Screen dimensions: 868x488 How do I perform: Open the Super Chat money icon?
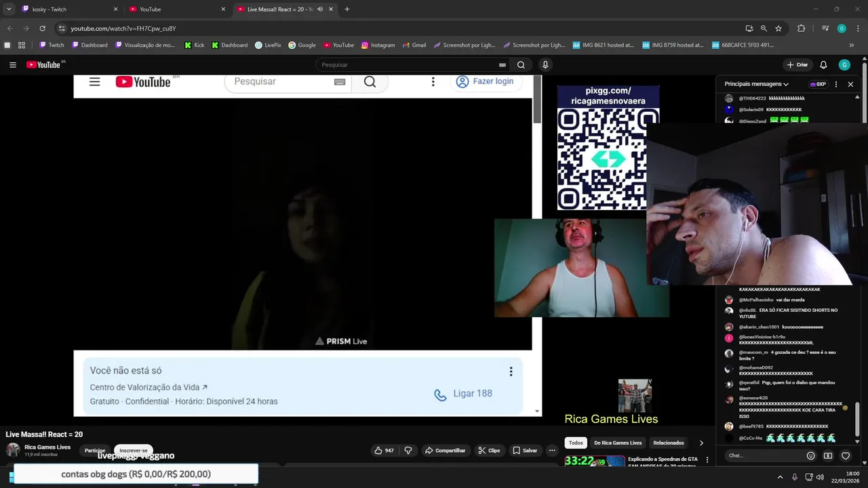pos(828,455)
